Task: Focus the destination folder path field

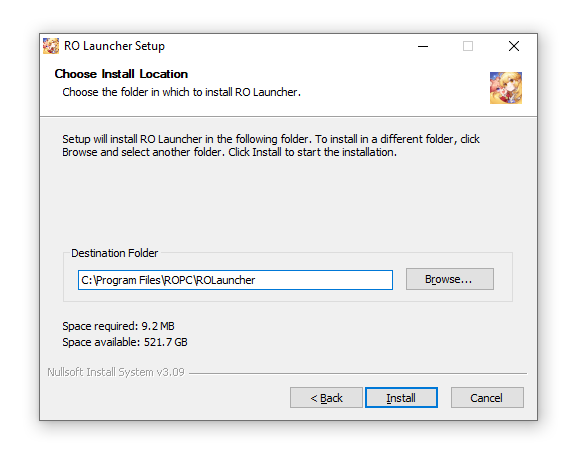Action: pos(235,280)
